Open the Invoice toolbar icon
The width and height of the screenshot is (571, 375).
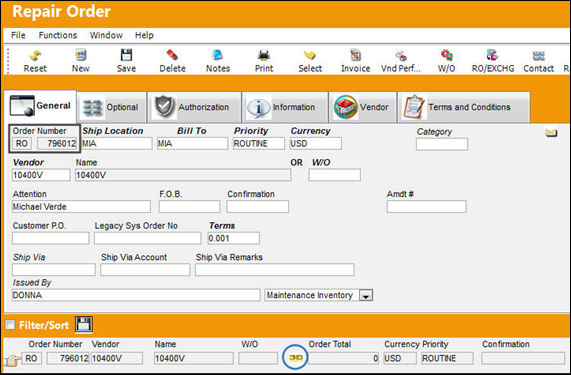355,61
